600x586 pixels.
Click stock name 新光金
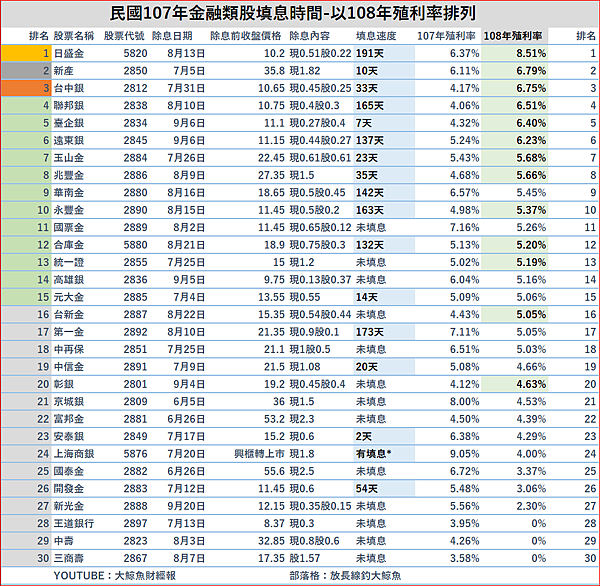68,506
